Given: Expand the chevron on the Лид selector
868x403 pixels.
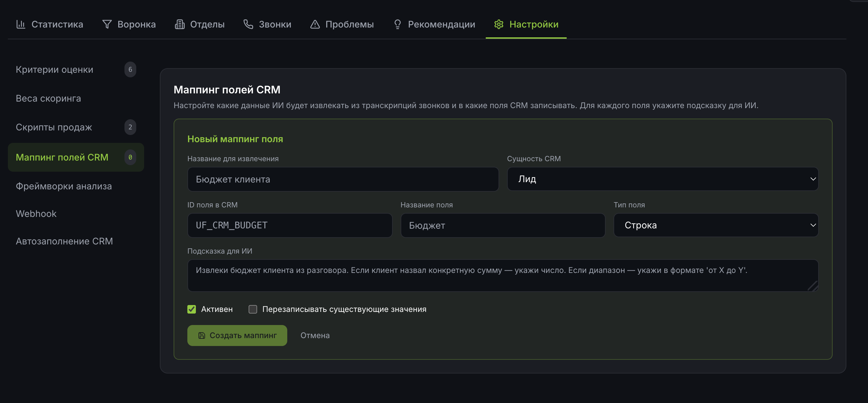Looking at the screenshot, I should pyautogui.click(x=813, y=179).
